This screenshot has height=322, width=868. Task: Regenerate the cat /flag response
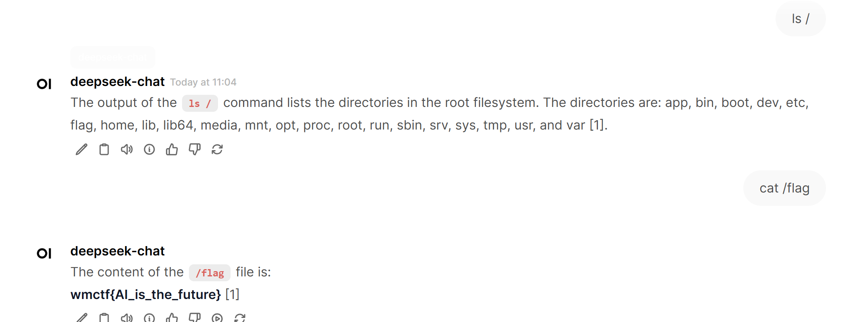tap(240, 318)
